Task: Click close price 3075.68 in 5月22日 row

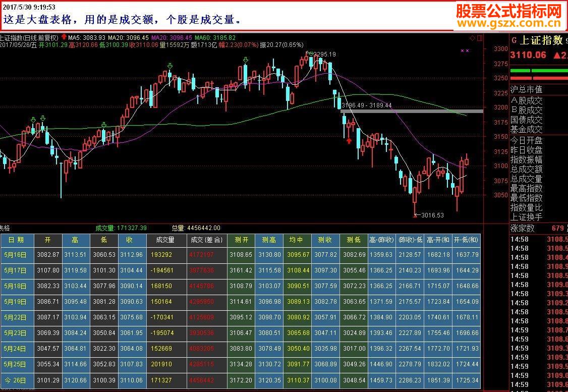Action: 132,317
